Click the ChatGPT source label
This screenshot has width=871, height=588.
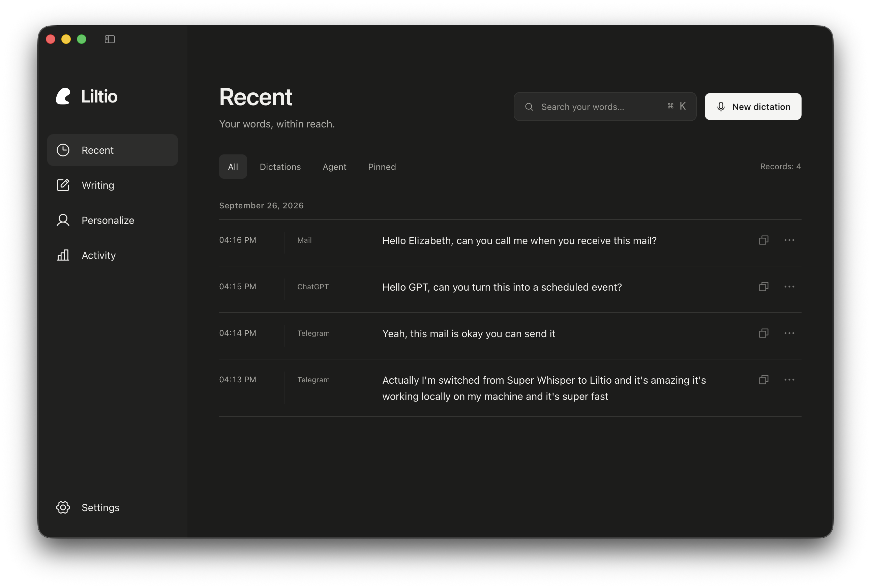[313, 287]
